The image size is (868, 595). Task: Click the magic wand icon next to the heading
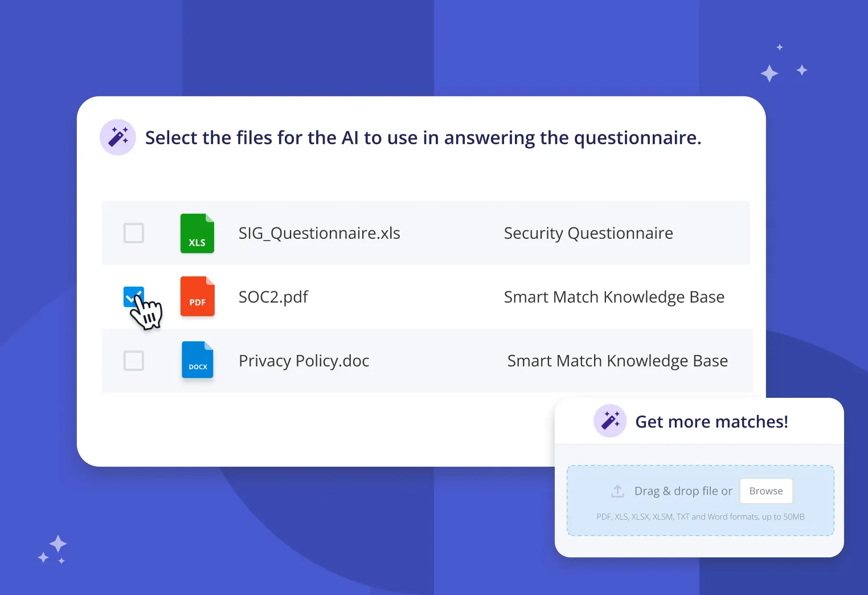[118, 137]
